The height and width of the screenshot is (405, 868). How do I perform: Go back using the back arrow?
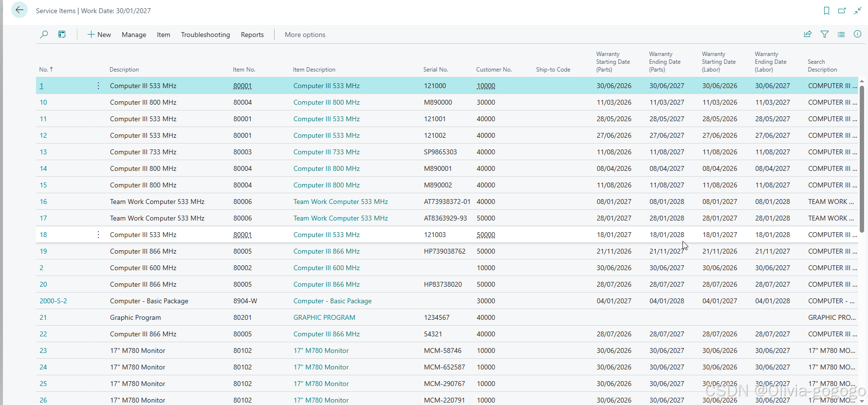(x=19, y=10)
